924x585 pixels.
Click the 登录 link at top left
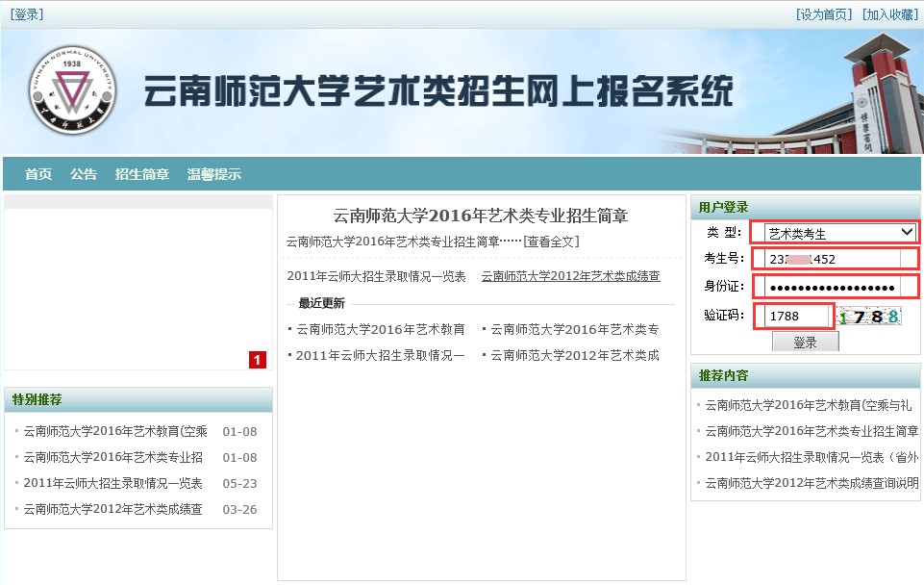27,14
